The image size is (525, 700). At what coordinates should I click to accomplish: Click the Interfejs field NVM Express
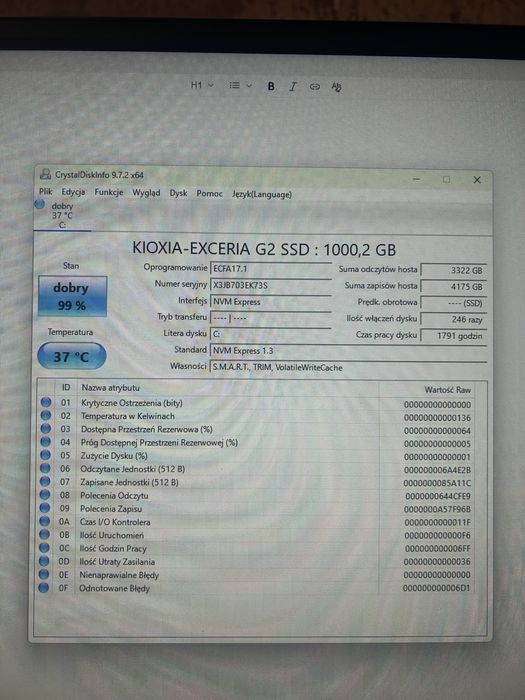pyautogui.click(x=271, y=302)
